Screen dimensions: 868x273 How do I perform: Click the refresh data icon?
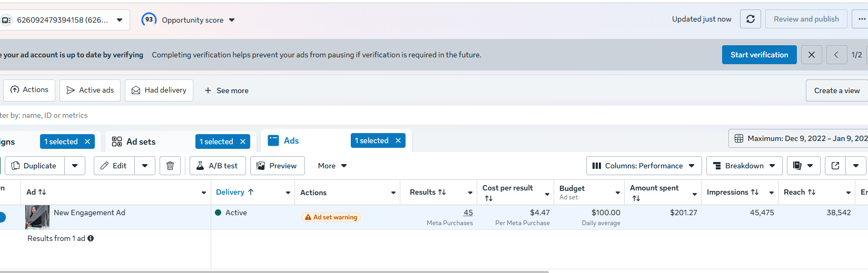point(750,19)
